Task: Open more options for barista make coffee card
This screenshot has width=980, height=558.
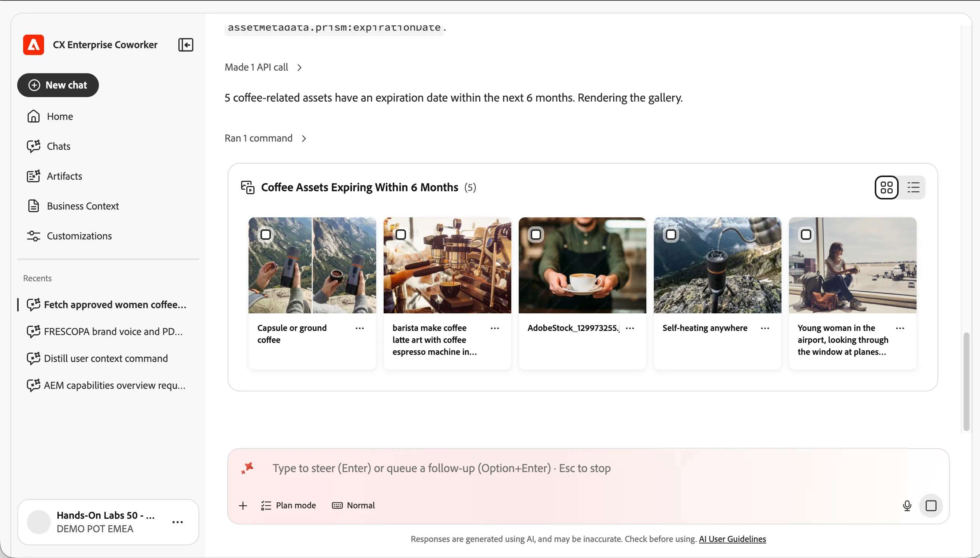Action: tap(494, 328)
